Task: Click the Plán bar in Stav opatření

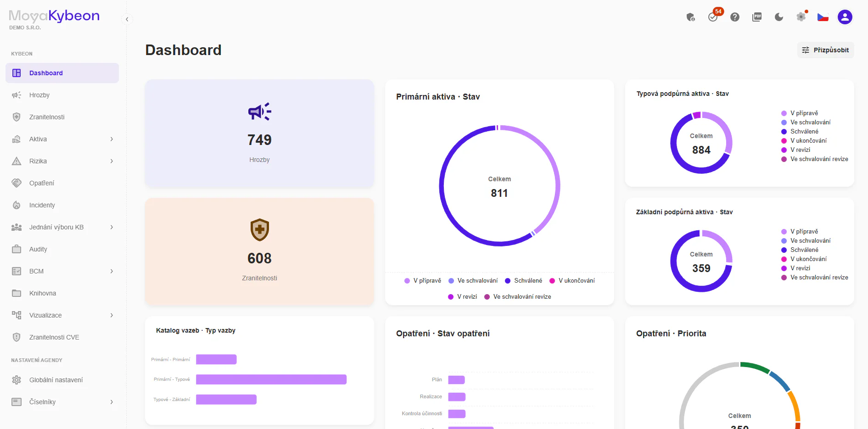Action: [x=457, y=380]
